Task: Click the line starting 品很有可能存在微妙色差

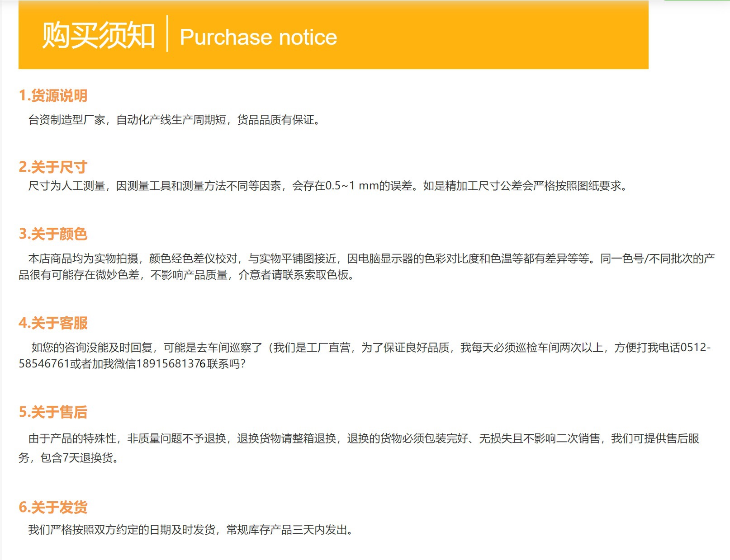Action: 186,275
